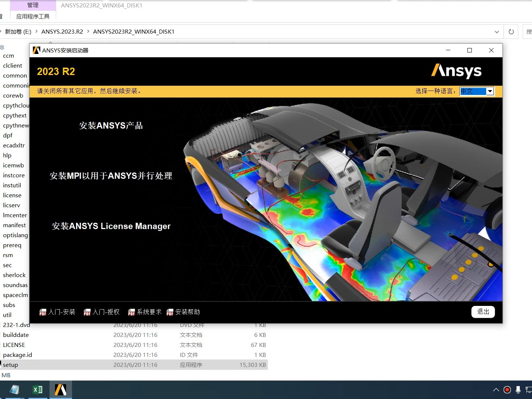Screen dimensions: 532x399
Task: Click the microphone tray icon
Action: (518, 390)
